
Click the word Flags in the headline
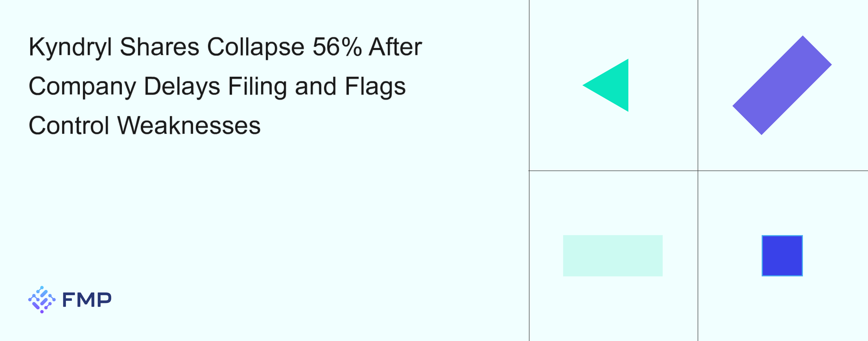(375, 87)
